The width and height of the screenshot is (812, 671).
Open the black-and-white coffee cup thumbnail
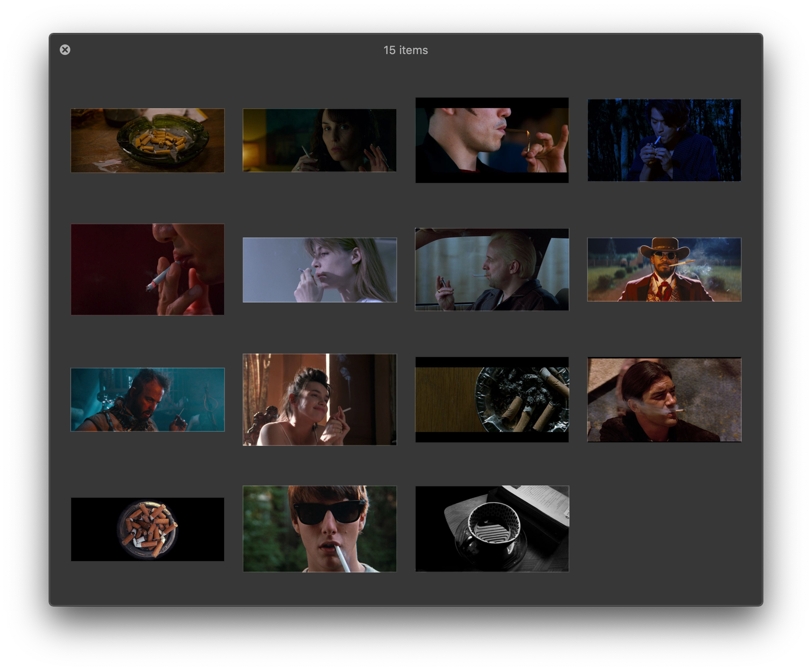coord(492,529)
